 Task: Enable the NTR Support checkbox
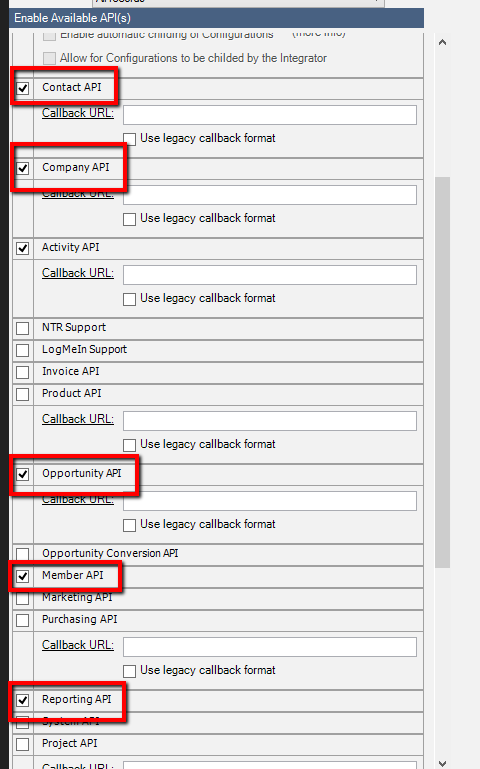[23, 328]
